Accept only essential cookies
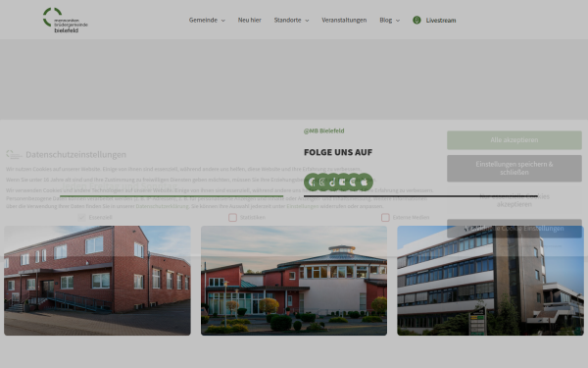The image size is (588, 368). (514, 200)
